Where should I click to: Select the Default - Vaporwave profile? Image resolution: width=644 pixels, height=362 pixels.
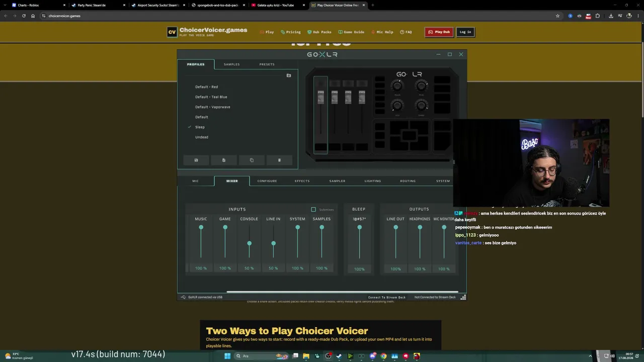(212, 107)
